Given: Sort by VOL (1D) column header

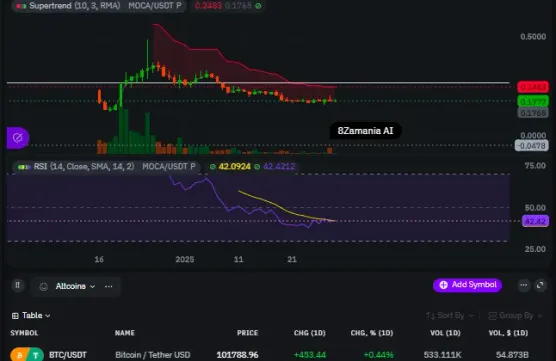Looking at the screenshot, I should pyautogui.click(x=445, y=333).
